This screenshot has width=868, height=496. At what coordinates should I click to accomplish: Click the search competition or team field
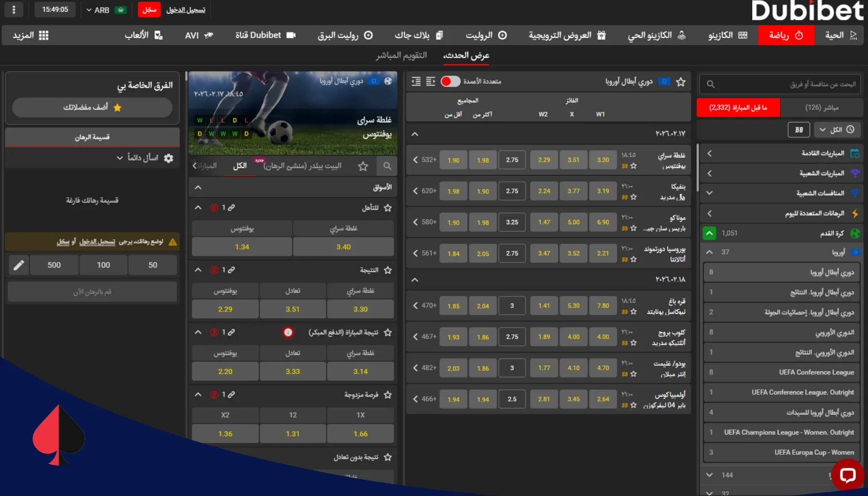point(780,84)
